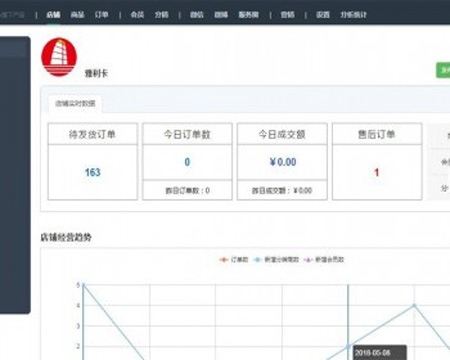Open the 微信 menu in top navigation
The image size is (450, 360).
pyautogui.click(x=197, y=15)
